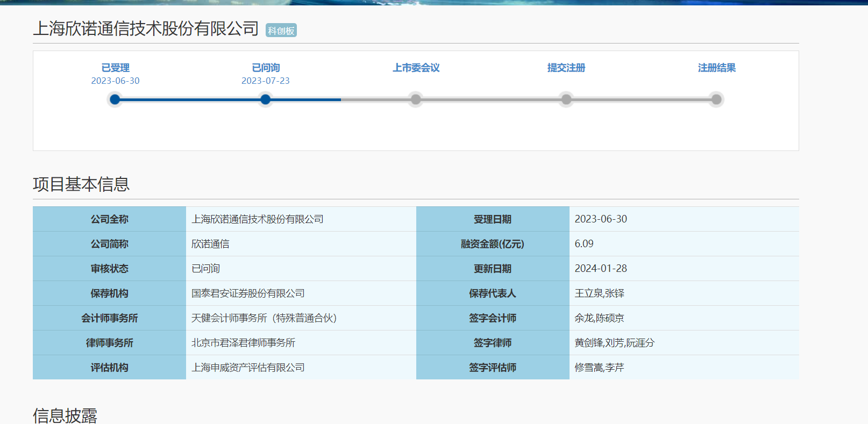Click 黄剑锋,刘芳,阮涯分 signing lawyers value
The image size is (868, 424).
tap(614, 343)
